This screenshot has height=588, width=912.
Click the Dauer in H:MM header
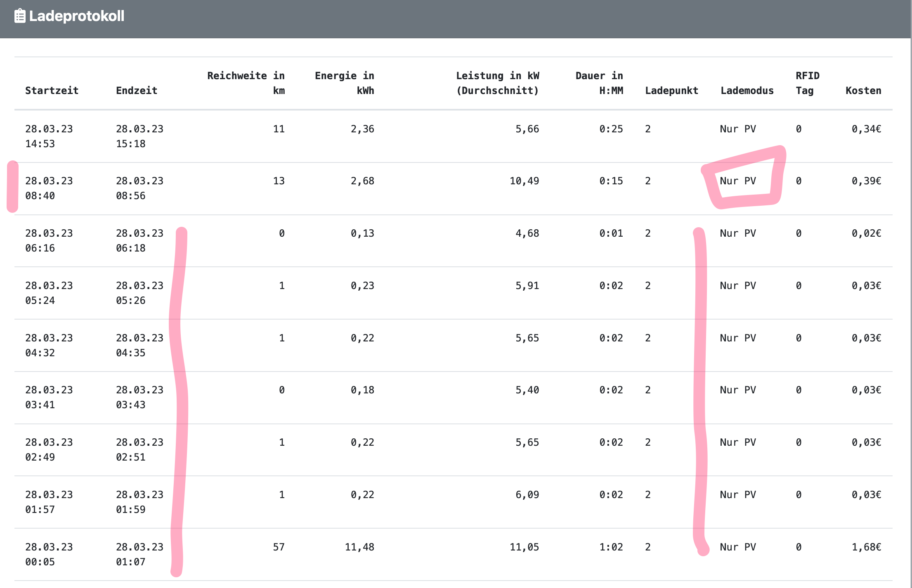pos(599,83)
